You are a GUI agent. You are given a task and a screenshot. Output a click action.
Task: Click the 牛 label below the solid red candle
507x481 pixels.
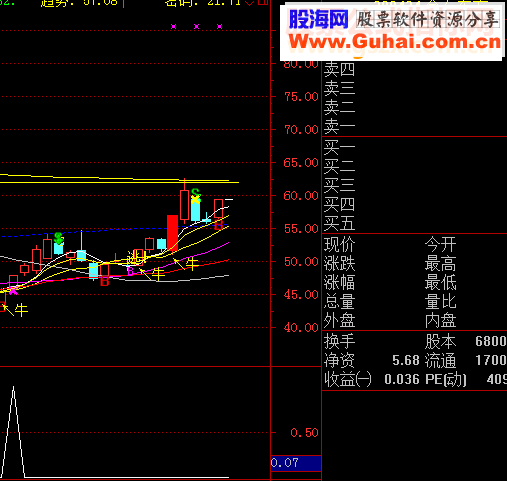pyautogui.click(x=192, y=263)
